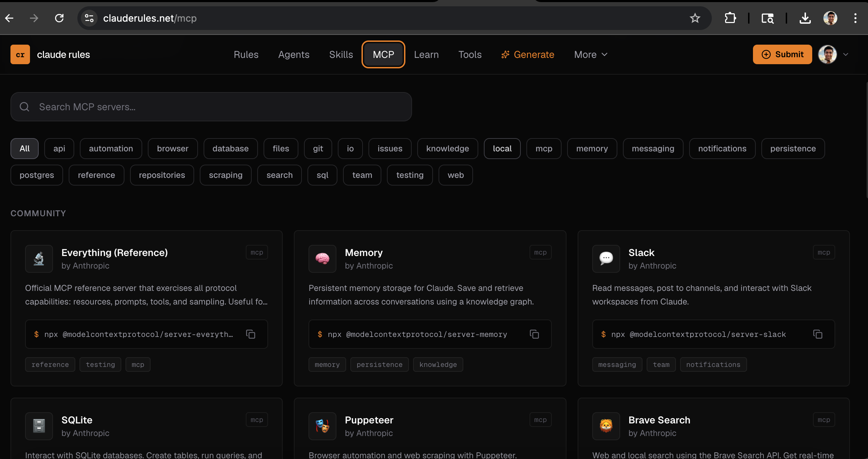Viewport: 868px width, 459px height.
Task: Copy the server-everything npx command
Action: point(251,334)
